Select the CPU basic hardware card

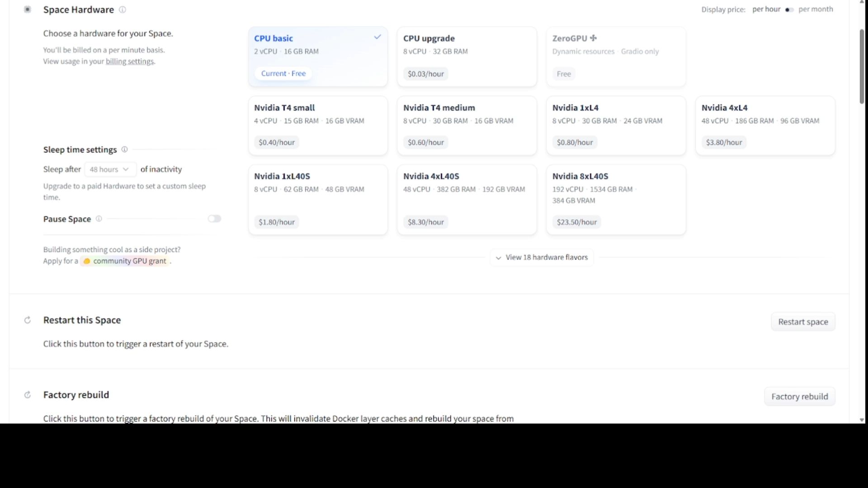[x=318, y=56]
